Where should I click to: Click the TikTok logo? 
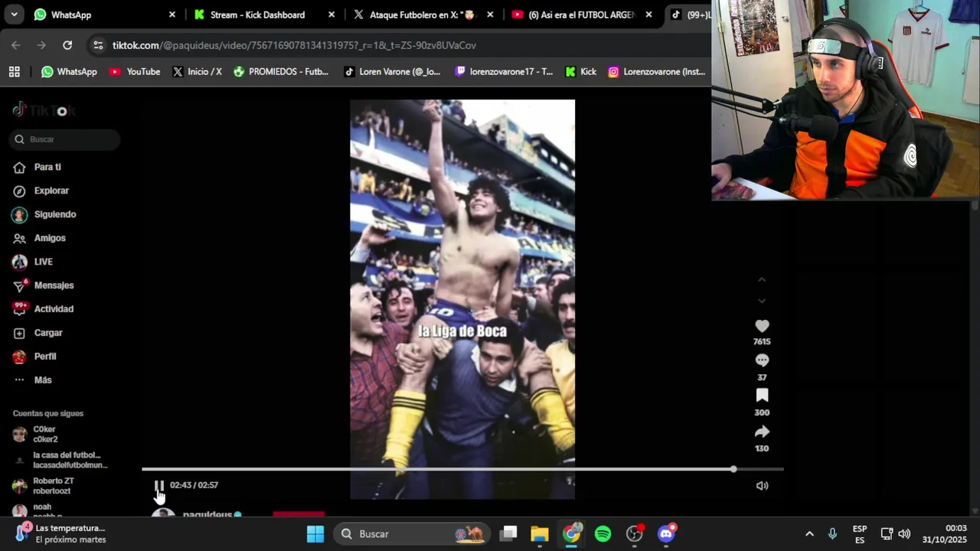click(44, 110)
